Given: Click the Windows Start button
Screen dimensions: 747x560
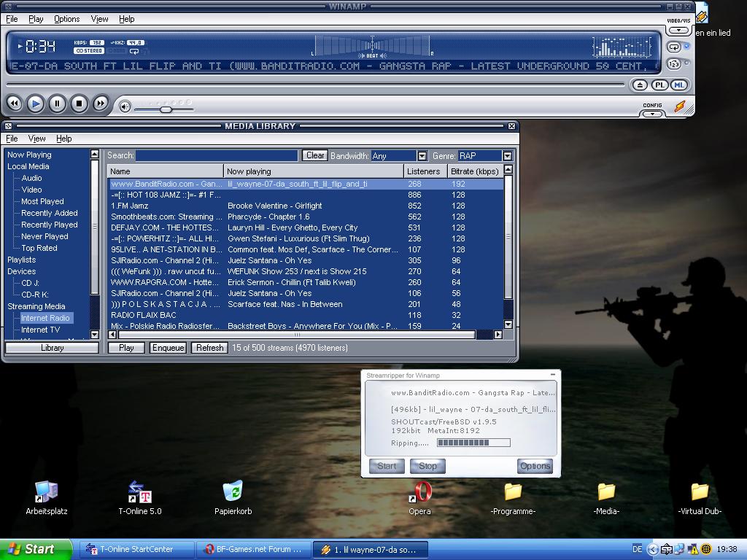Looking at the screenshot, I should pos(36,549).
